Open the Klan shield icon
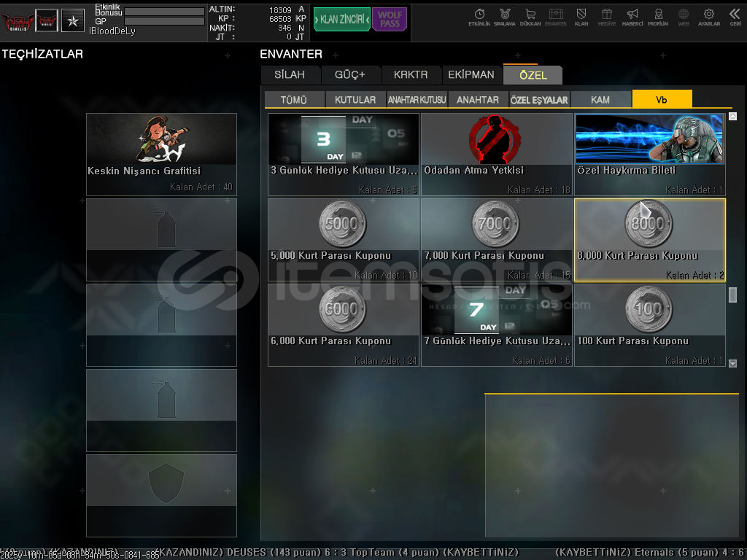 [x=581, y=17]
